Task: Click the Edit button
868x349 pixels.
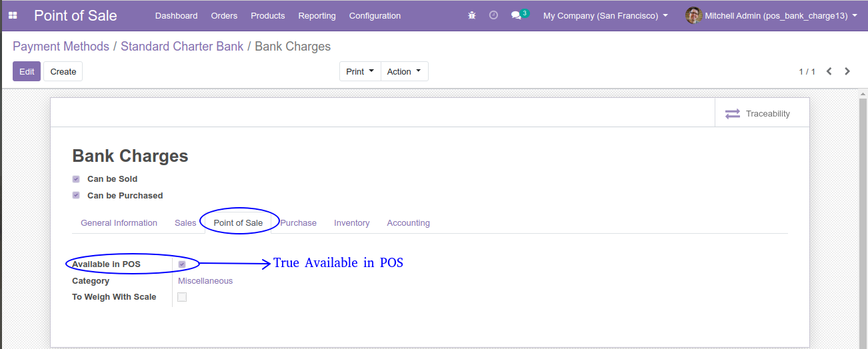Action: pos(27,72)
